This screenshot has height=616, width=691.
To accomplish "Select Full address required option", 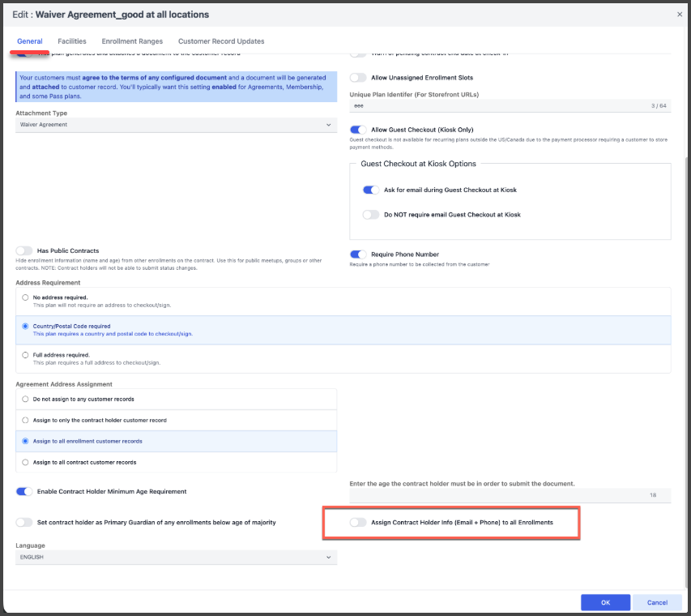I will coord(25,355).
